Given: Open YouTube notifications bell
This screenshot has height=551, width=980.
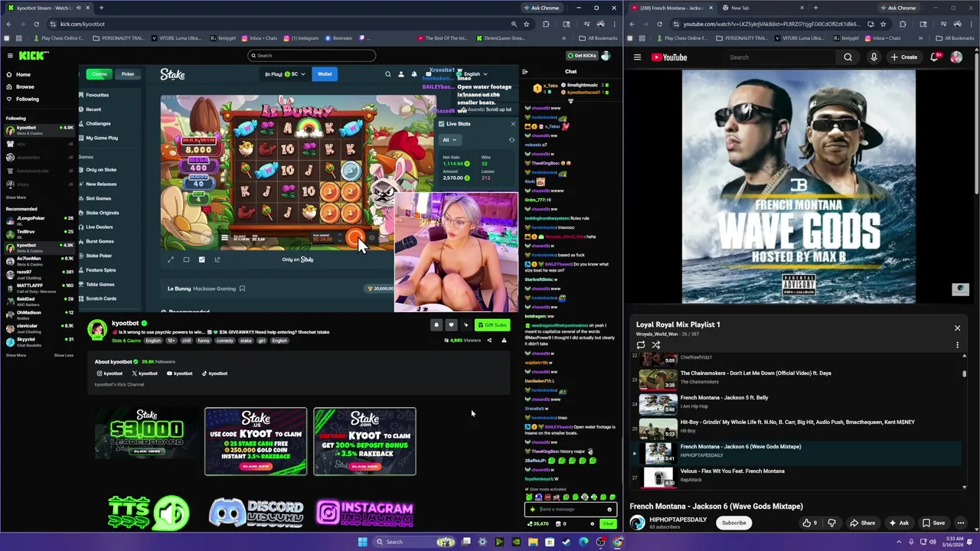Looking at the screenshot, I should click(935, 57).
